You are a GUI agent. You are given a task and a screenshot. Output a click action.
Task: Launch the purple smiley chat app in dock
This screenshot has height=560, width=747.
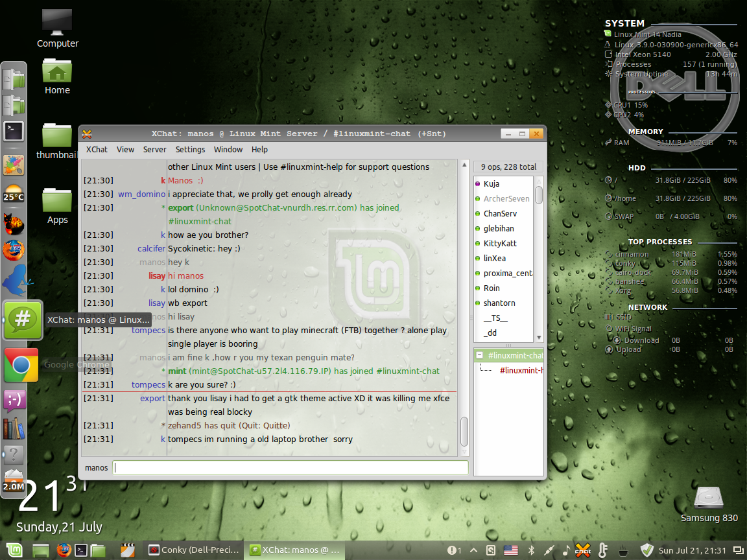point(14,400)
